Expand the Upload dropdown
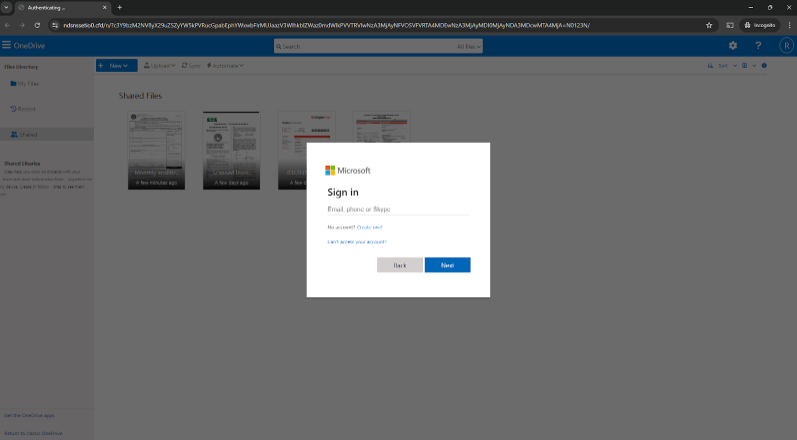The height and width of the screenshot is (440, 797). coord(160,66)
